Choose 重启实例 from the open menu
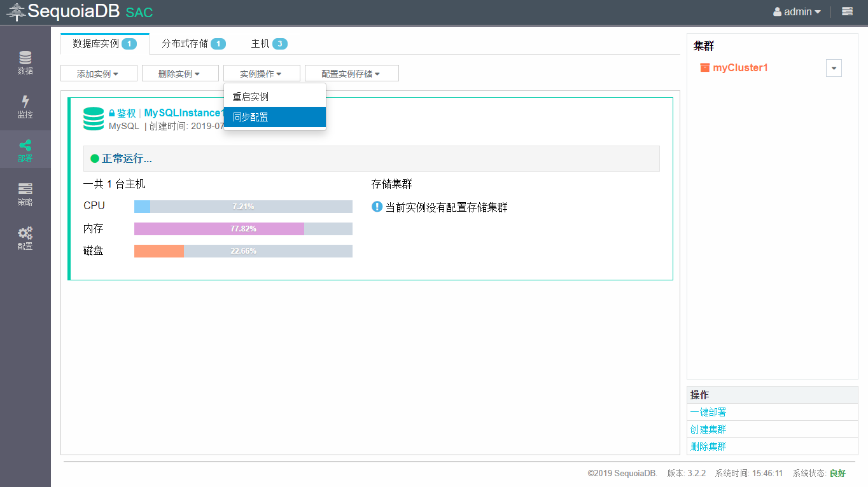 coord(251,97)
